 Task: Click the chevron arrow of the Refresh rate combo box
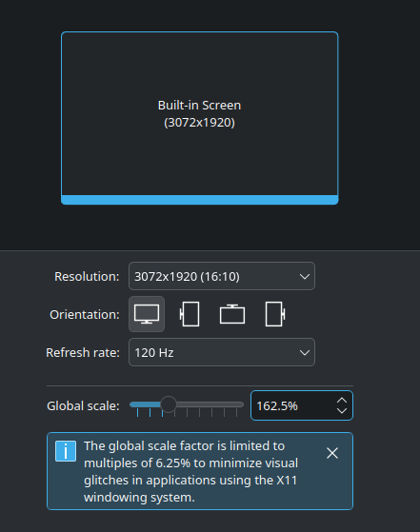(305, 352)
